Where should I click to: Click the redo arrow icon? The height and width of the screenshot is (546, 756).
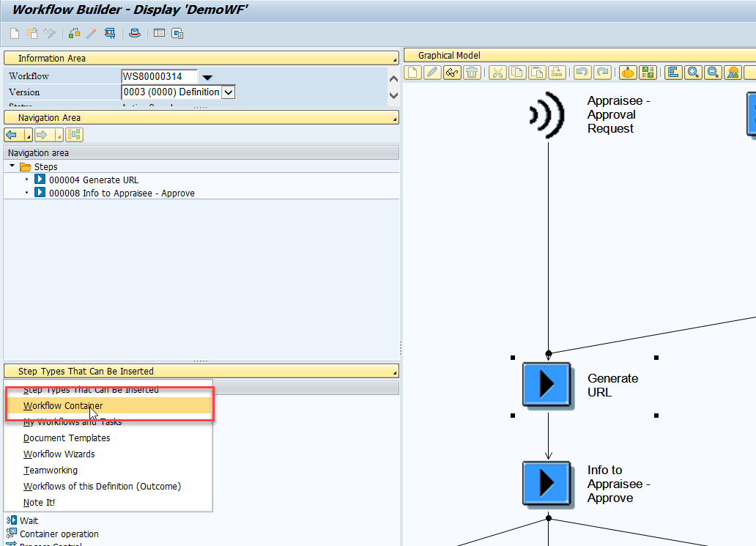click(x=602, y=73)
